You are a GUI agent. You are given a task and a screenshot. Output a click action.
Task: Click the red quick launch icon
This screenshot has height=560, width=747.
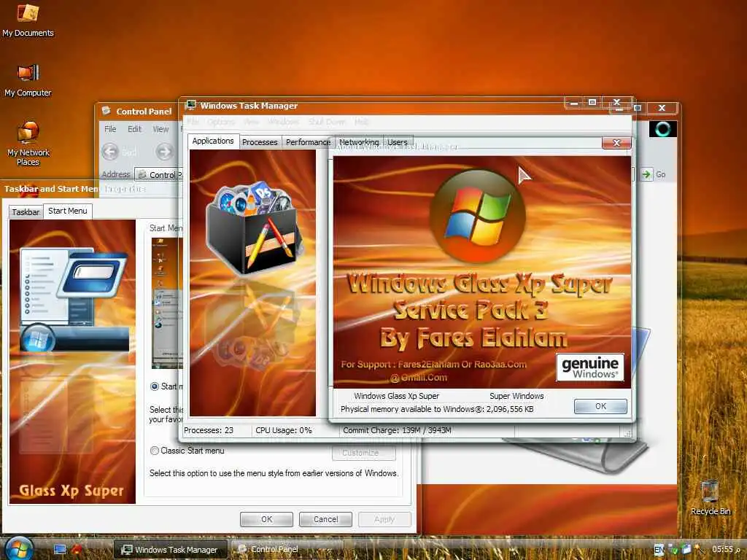click(x=76, y=550)
